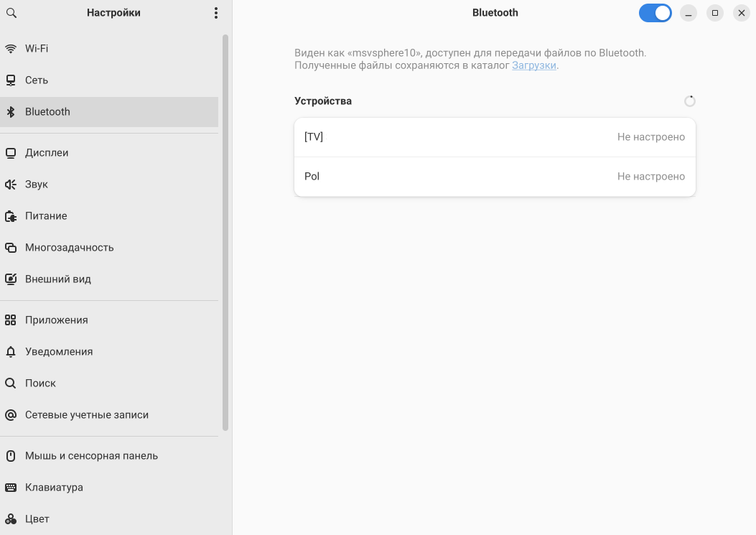Click the Внешний вид icon

tap(11, 279)
